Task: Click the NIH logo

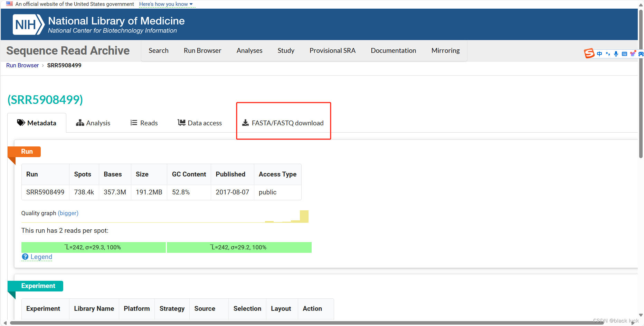Action: click(29, 25)
